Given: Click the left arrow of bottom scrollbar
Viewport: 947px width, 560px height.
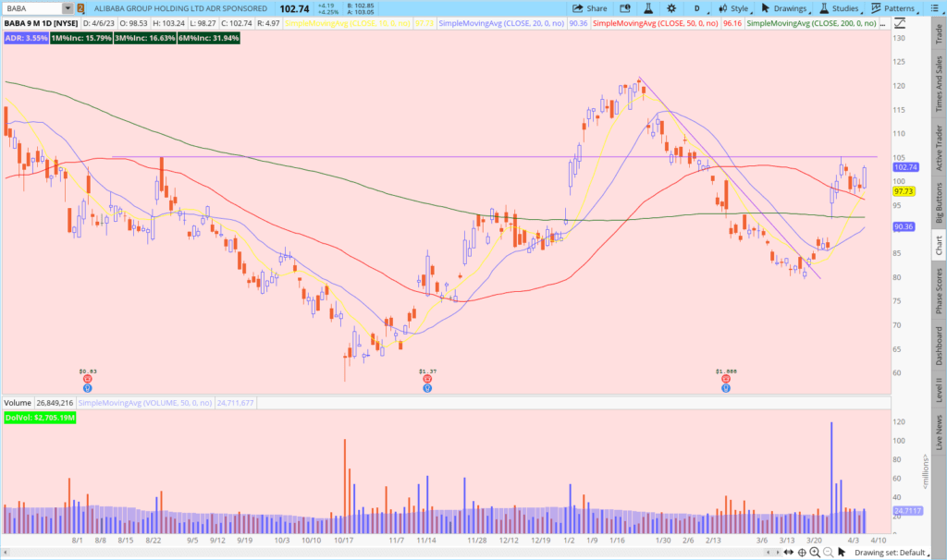Looking at the screenshot, I should 6,553.
